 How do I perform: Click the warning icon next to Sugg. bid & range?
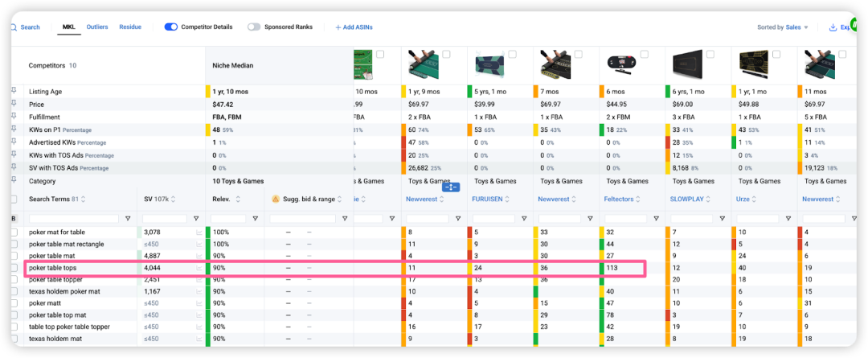pyautogui.click(x=276, y=199)
